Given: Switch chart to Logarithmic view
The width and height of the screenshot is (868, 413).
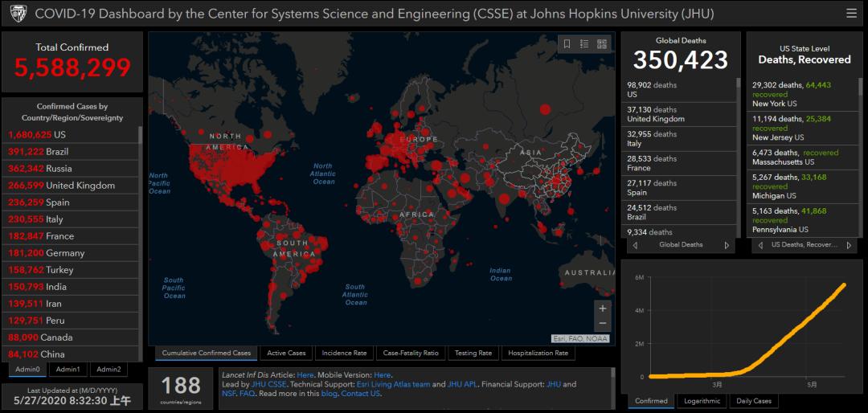Looking at the screenshot, I should point(702,401).
